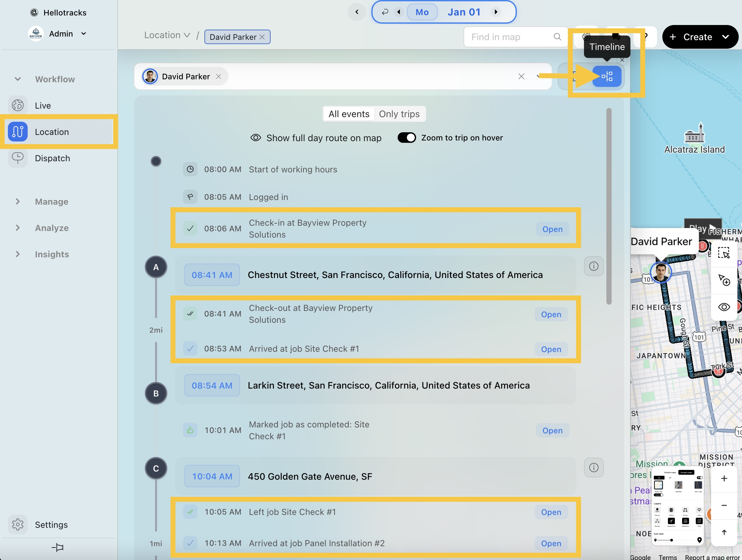Open the Dispatch sidebar item
Image resolution: width=742 pixels, height=560 pixels.
[x=52, y=158]
